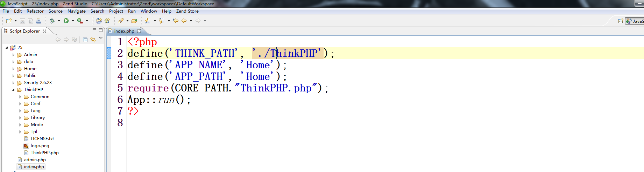The width and height of the screenshot is (644, 172).
Task: Click the green Run button icon
Action: [x=66, y=21]
